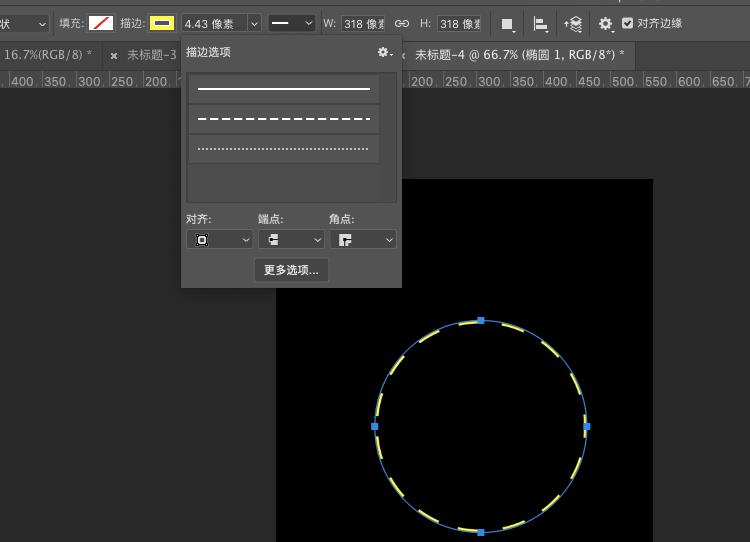Click the H height input field
The width and height of the screenshot is (750, 542).
(x=459, y=23)
